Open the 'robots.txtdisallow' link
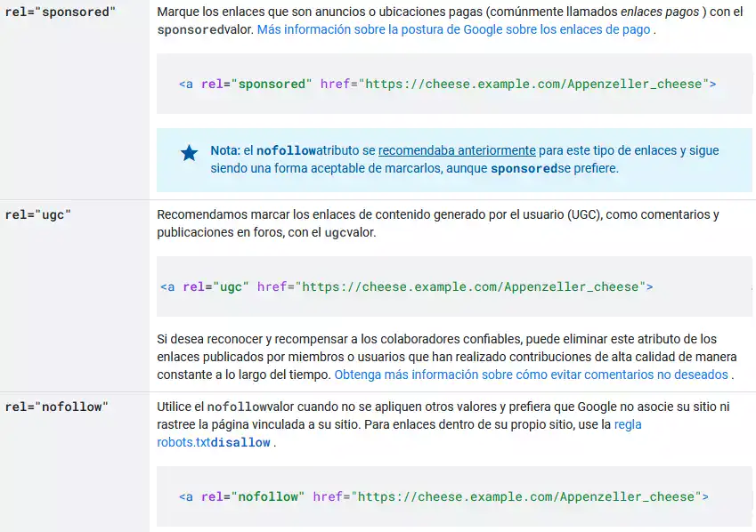The height and width of the screenshot is (532, 756). 214,442
